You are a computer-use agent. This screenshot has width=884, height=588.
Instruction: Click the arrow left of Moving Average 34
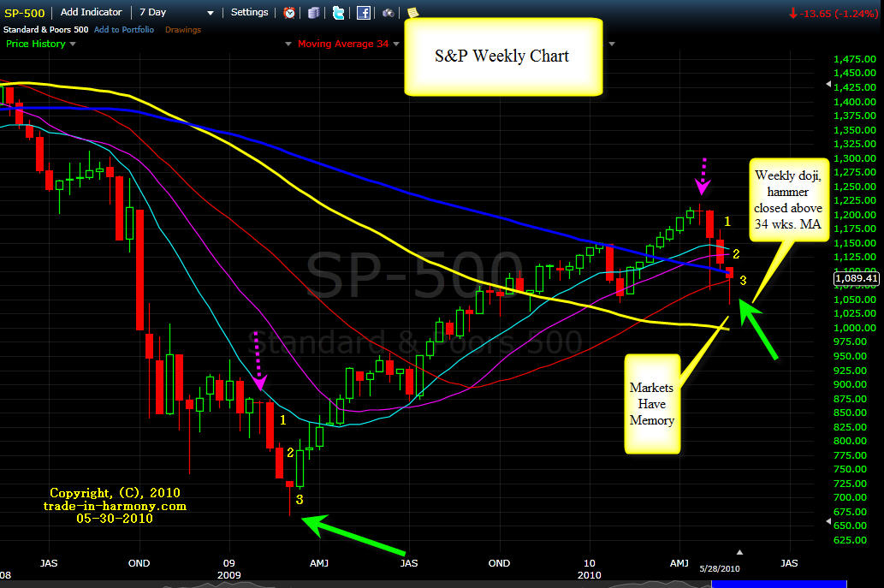point(288,44)
